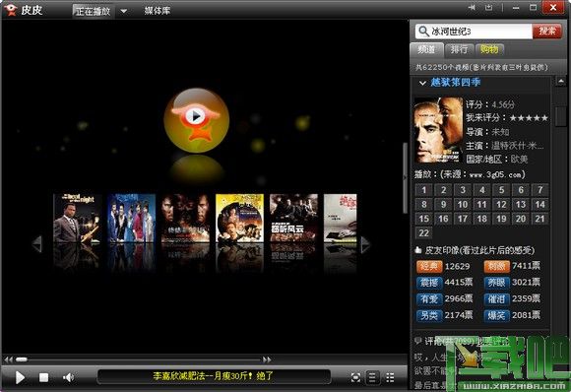Click the playback progress slider track
This screenshot has width=571, height=392.
(x=139, y=359)
